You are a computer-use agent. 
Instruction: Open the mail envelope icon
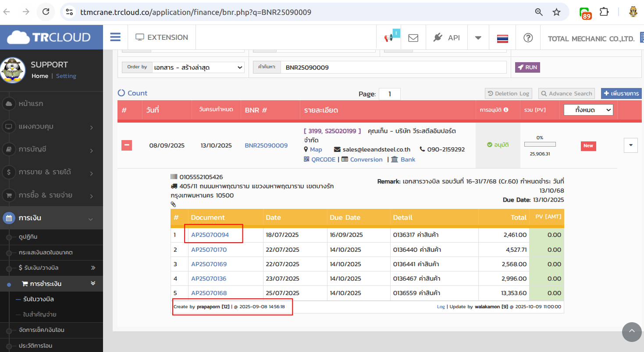pyautogui.click(x=413, y=38)
